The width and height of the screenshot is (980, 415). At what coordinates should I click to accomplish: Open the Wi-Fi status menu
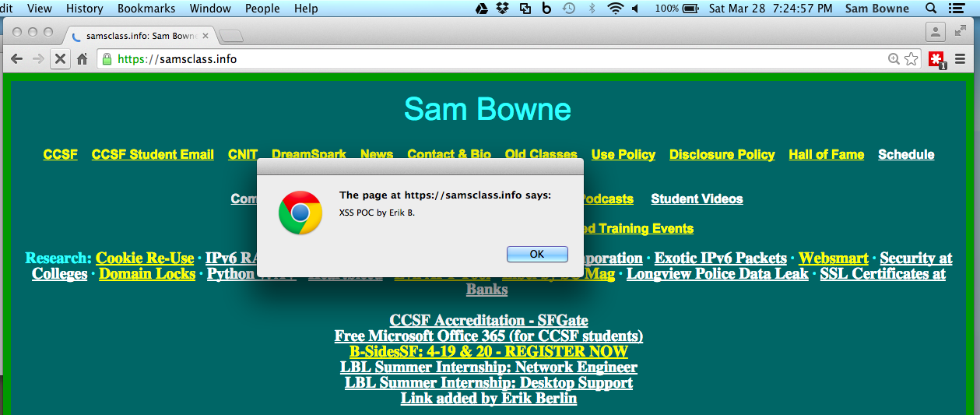(x=616, y=9)
